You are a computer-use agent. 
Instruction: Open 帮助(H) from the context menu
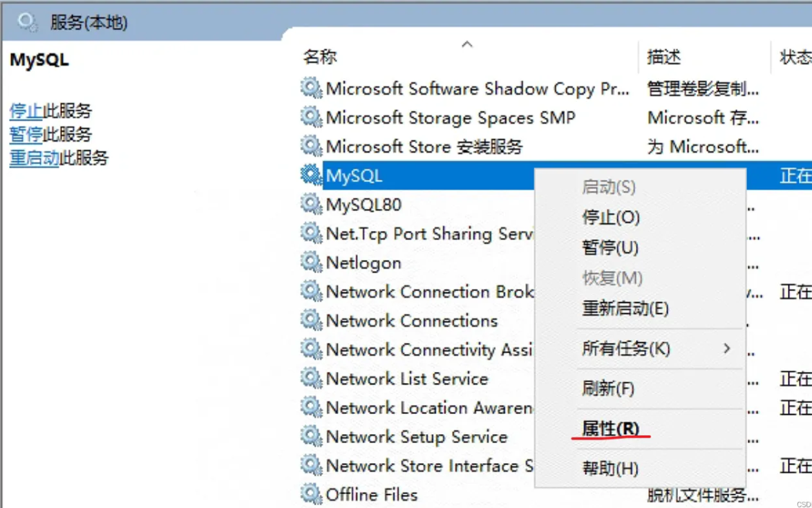point(610,469)
